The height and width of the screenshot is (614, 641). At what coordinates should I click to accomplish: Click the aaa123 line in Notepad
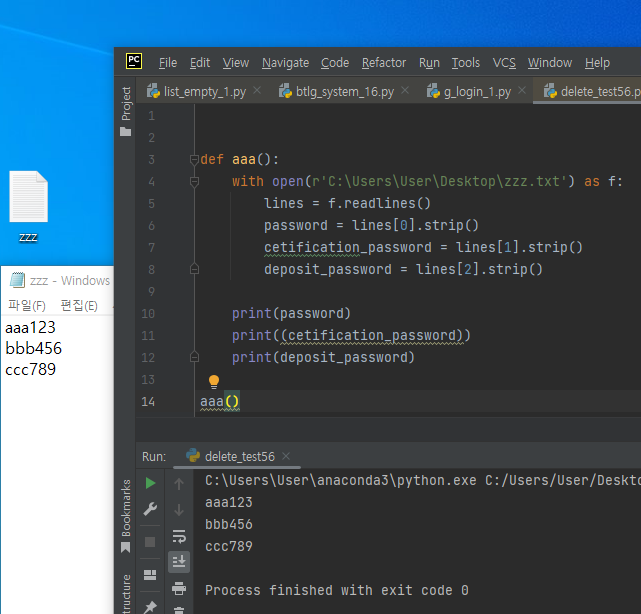coord(30,327)
